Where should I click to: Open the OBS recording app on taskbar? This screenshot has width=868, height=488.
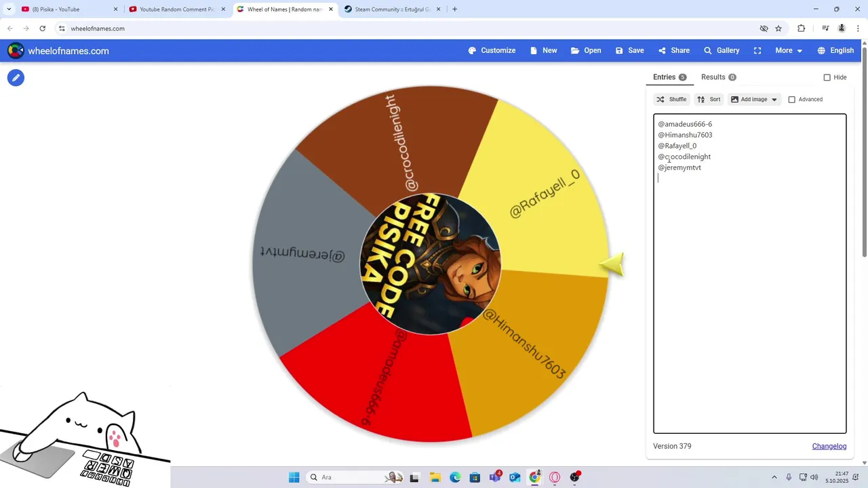click(575, 477)
